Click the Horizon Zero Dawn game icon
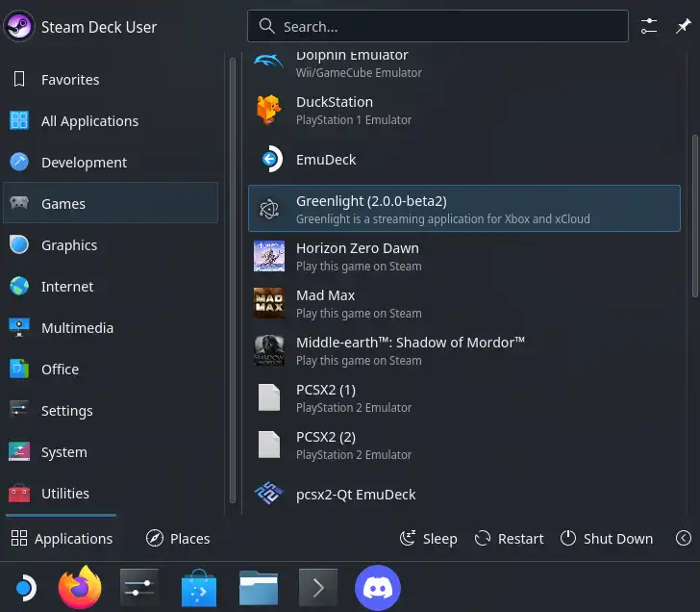 269,257
